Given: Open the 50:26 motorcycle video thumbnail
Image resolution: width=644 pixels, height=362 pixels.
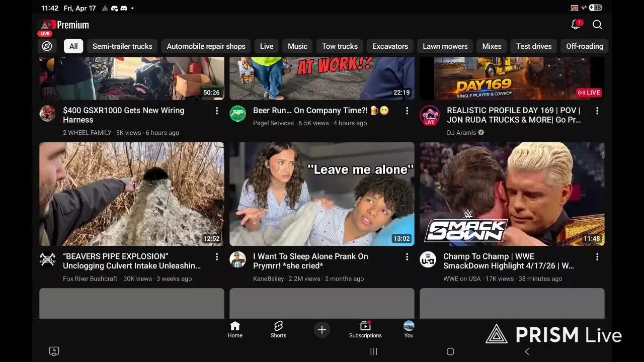Looking at the screenshot, I should coord(132,78).
